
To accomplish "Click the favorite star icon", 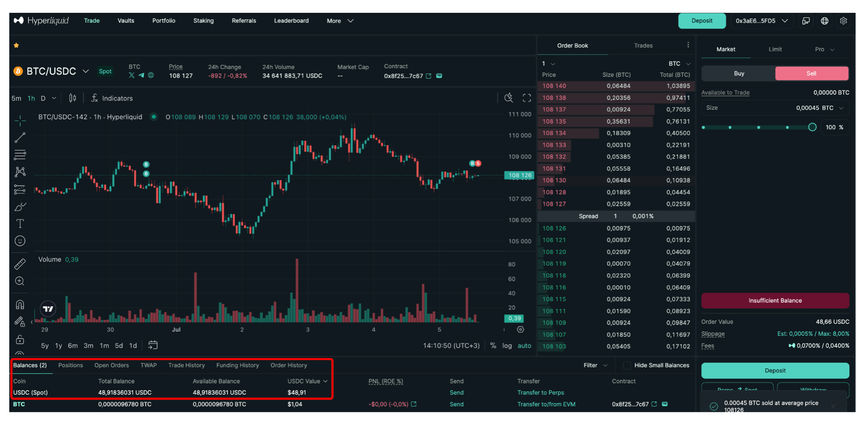I will click(x=16, y=46).
